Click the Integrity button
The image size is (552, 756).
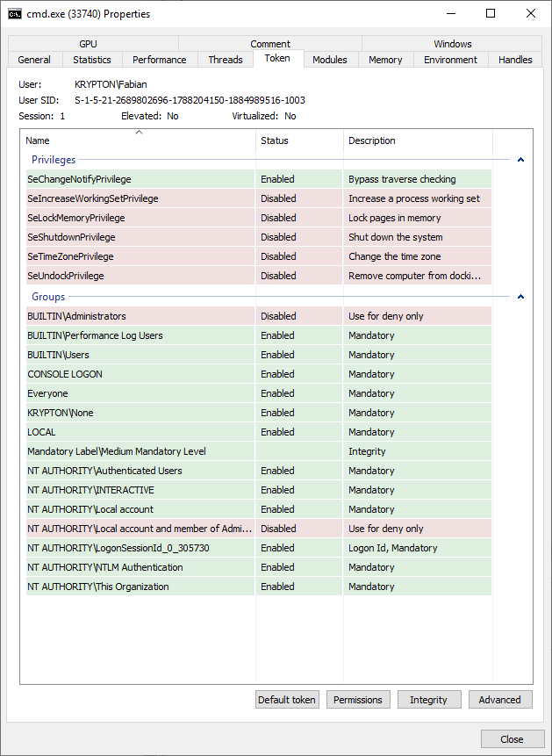click(x=428, y=700)
